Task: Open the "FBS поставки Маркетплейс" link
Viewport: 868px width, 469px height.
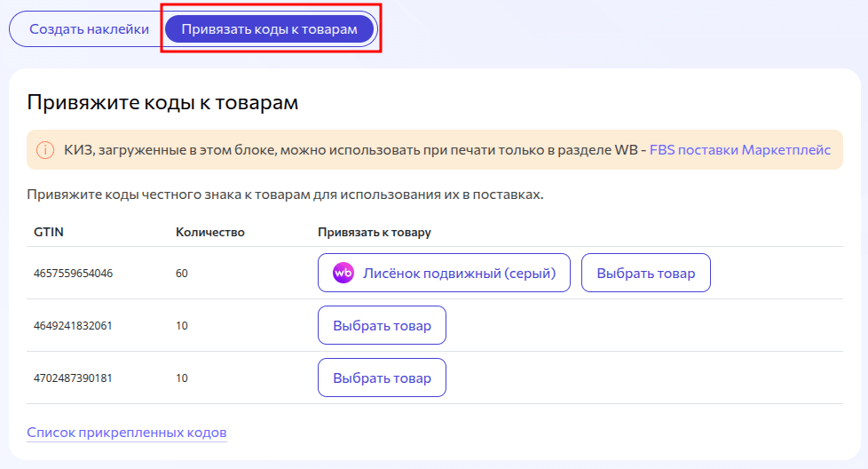Action: (x=739, y=150)
